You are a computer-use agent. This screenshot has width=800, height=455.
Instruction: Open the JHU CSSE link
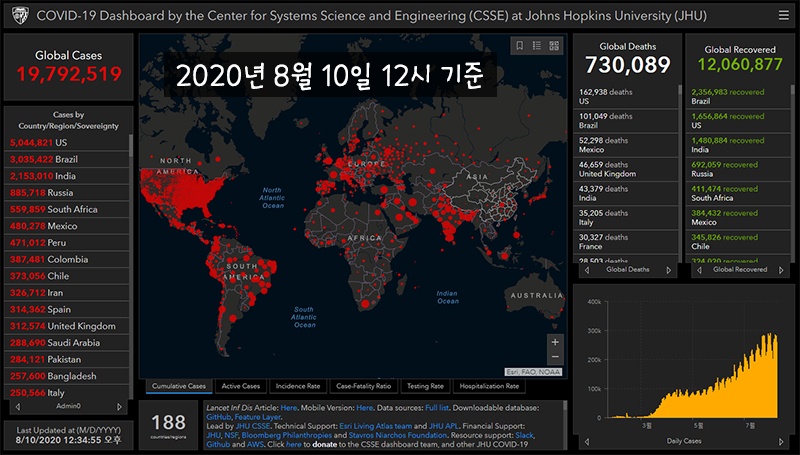[253, 426]
